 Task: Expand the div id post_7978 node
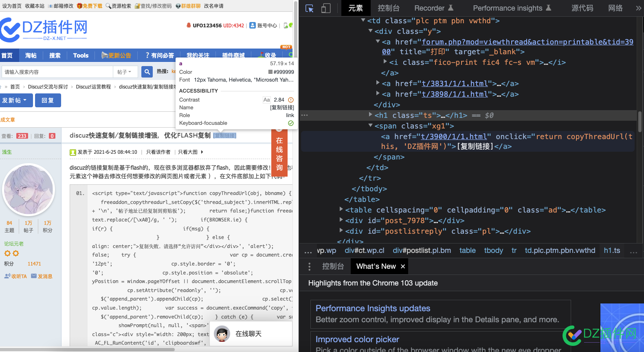tap(341, 220)
